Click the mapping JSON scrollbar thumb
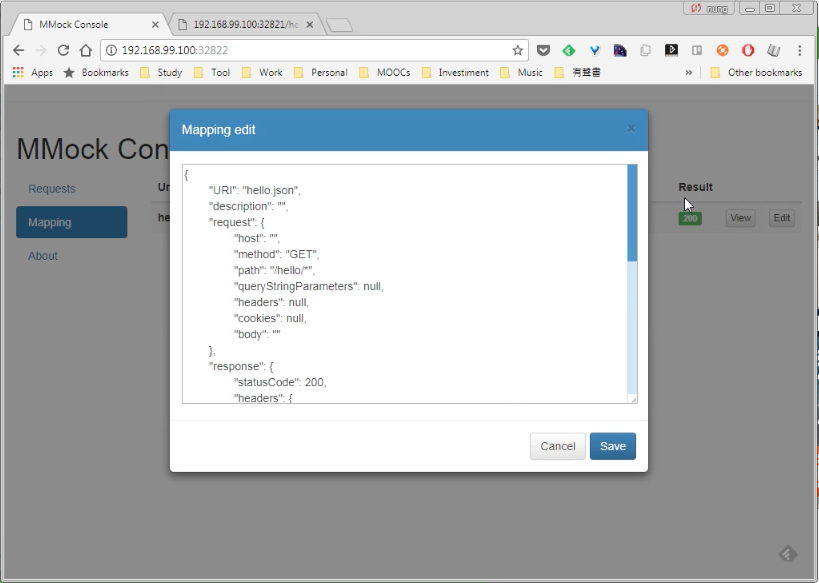The image size is (819, 583). tap(632, 213)
